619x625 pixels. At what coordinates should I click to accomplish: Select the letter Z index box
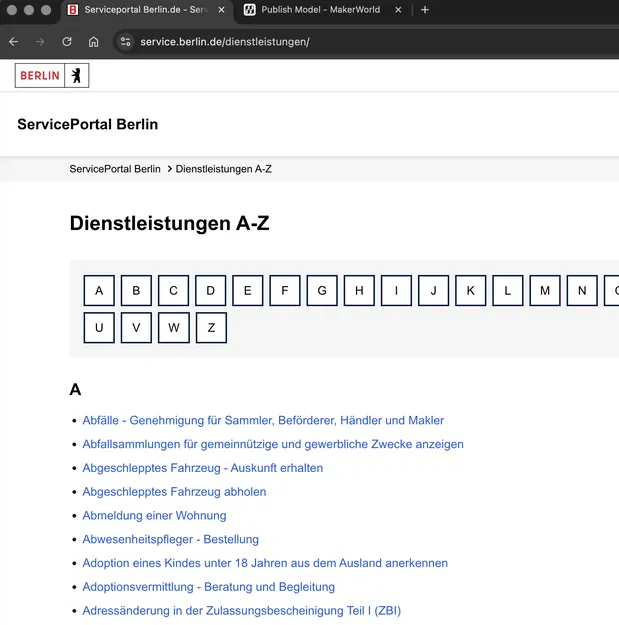pos(211,328)
